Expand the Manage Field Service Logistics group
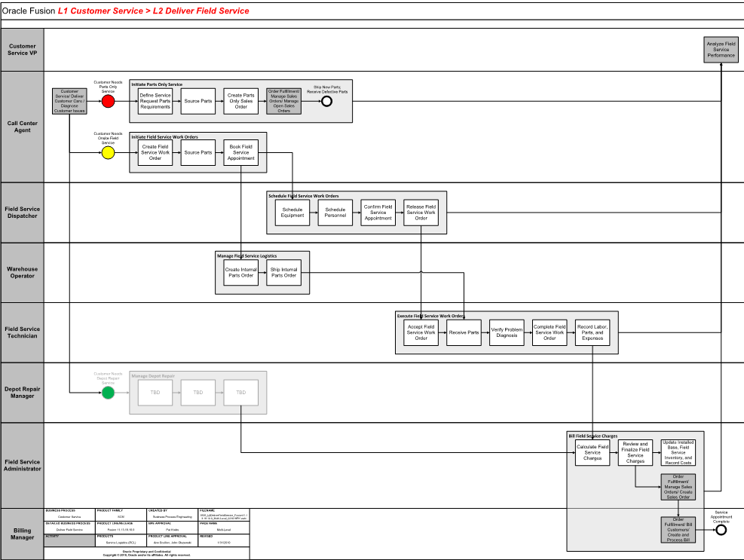Image resolution: width=744 pixels, height=560 pixels. point(249,256)
